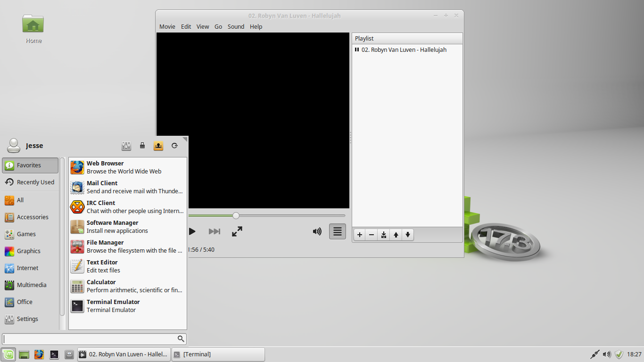Click the seek slider handle in player
Screen dimensions: 644x362
[x=236, y=215]
